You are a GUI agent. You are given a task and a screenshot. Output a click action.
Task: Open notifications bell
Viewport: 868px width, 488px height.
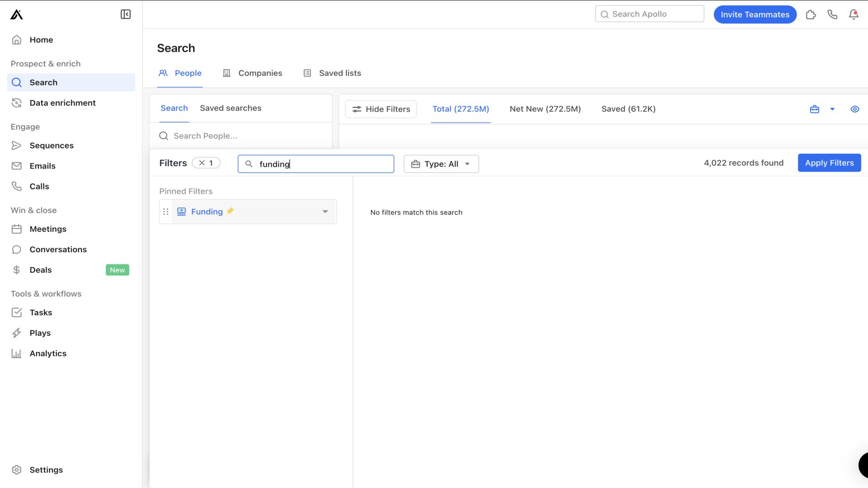click(854, 14)
